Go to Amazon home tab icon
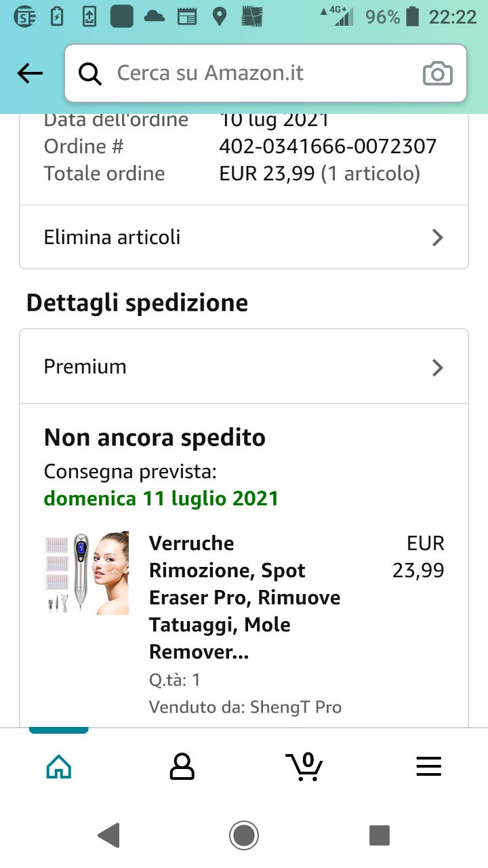The image size is (488, 868). (x=58, y=766)
